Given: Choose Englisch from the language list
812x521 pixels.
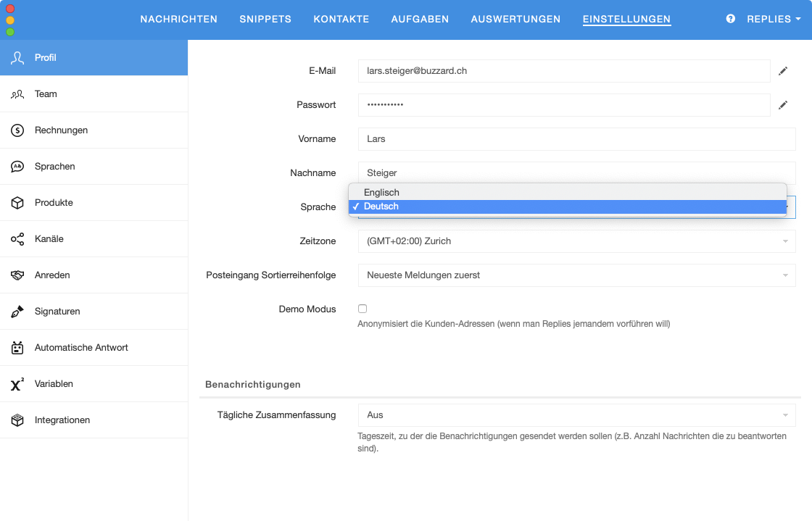Looking at the screenshot, I should tap(381, 192).
